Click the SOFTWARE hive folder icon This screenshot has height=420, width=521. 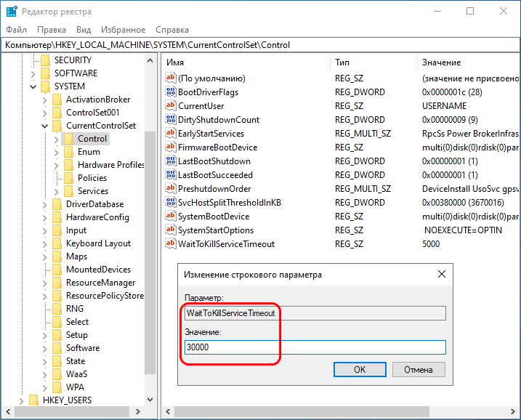(x=45, y=73)
